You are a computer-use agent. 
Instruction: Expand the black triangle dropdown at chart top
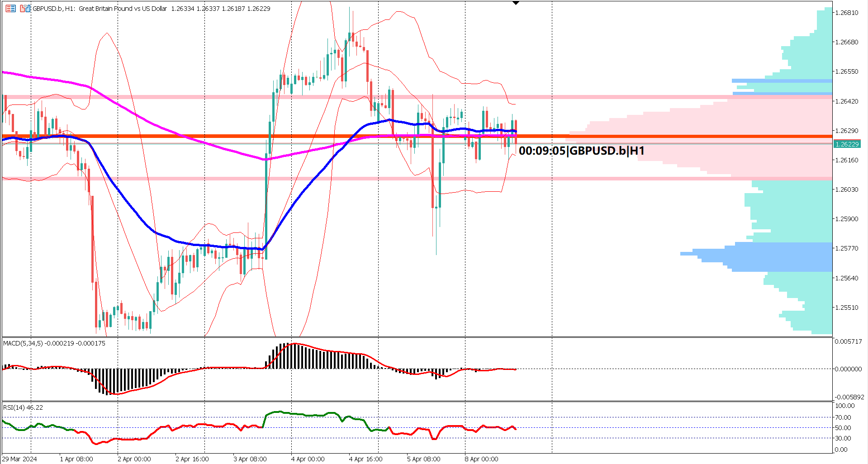click(x=515, y=3)
